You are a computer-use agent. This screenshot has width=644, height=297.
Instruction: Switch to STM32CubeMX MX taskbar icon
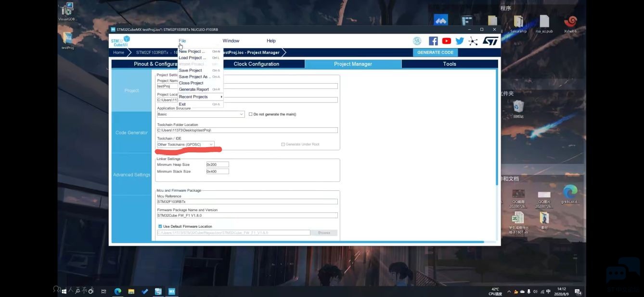171,291
